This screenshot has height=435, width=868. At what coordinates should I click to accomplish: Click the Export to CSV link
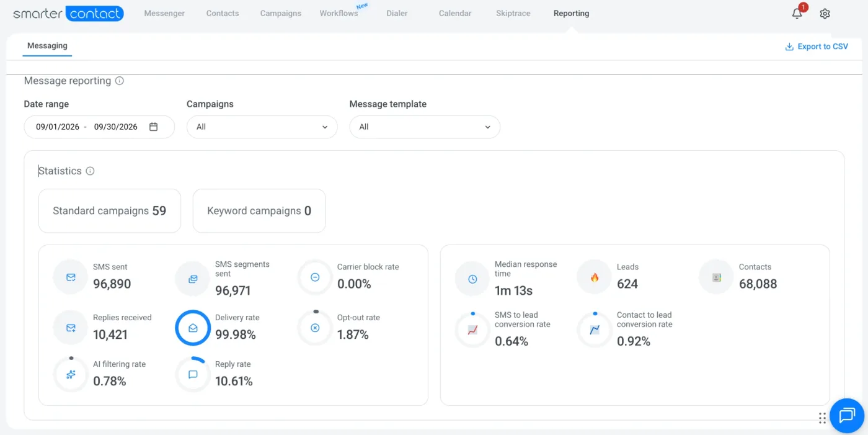point(817,47)
